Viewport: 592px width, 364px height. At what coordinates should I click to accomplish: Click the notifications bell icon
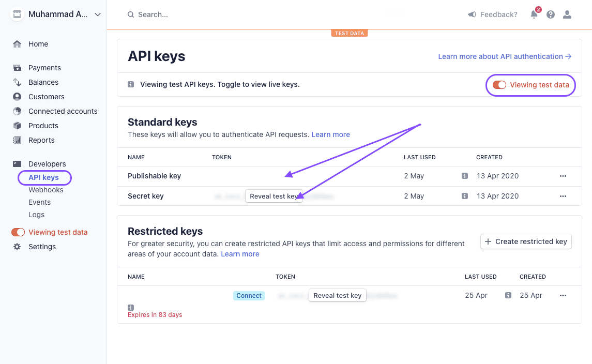(534, 14)
